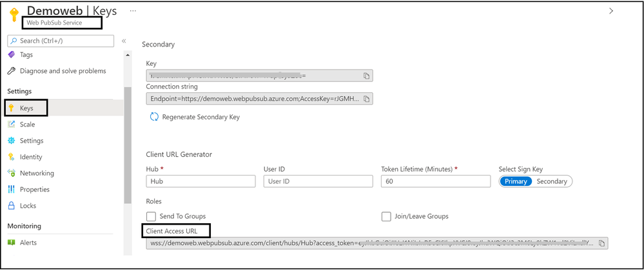
Task: Click the Settings gear icon in sidebar
Action: click(12, 141)
